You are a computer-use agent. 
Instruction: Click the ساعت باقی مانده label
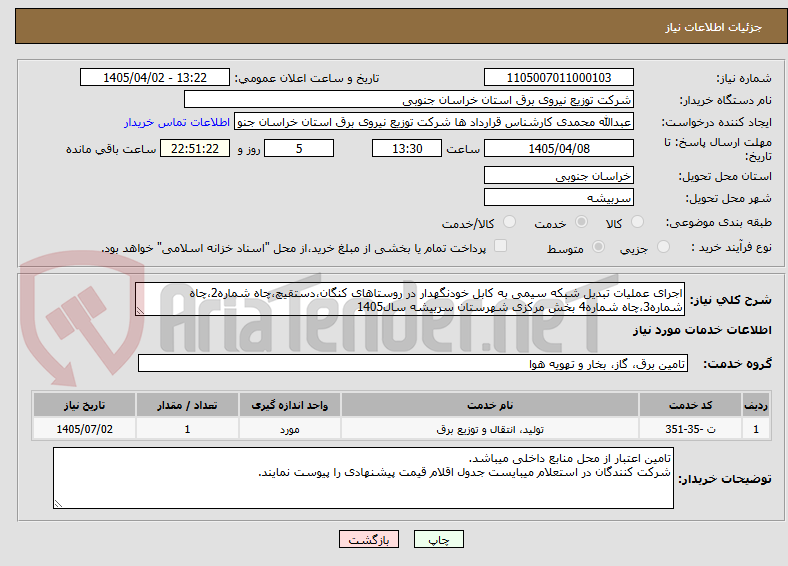coord(111,149)
